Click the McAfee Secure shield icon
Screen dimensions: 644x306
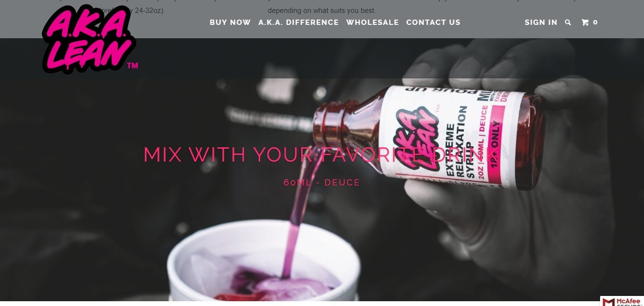point(608,302)
